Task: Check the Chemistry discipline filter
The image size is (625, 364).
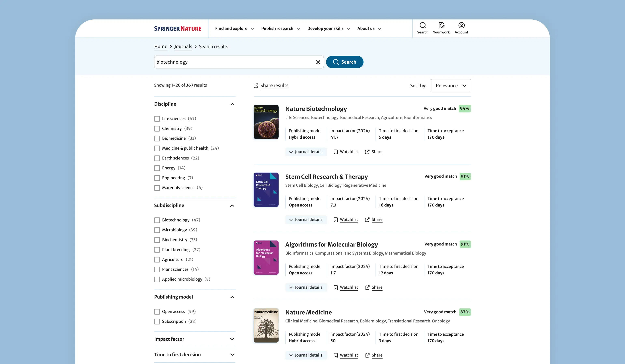Action: (157, 129)
